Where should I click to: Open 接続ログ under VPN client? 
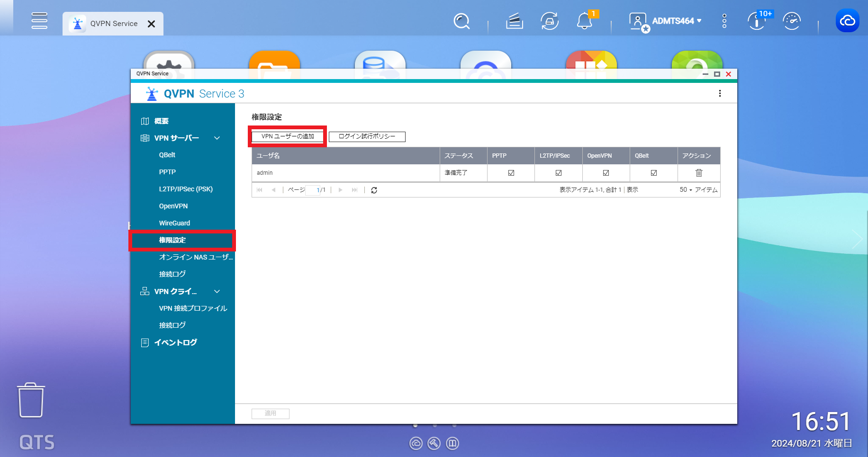172,325
